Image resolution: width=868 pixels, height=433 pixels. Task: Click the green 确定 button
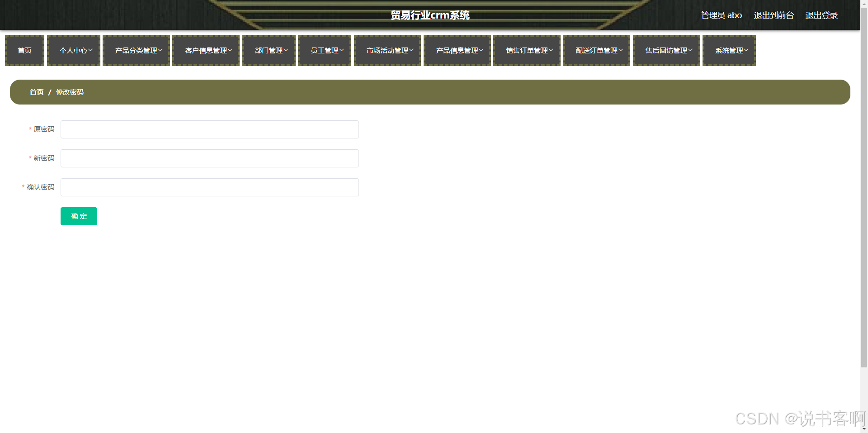tap(79, 216)
